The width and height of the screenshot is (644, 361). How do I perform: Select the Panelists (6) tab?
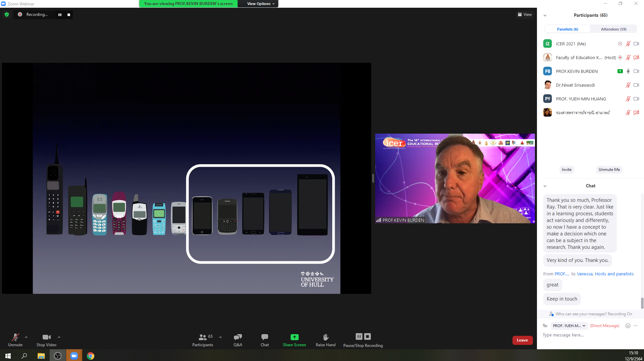point(567,29)
